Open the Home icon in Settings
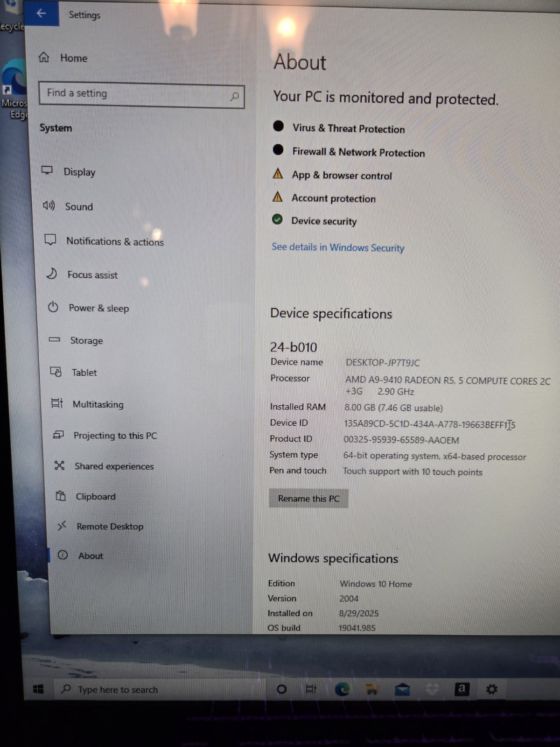The width and height of the screenshot is (560, 747). [x=44, y=57]
